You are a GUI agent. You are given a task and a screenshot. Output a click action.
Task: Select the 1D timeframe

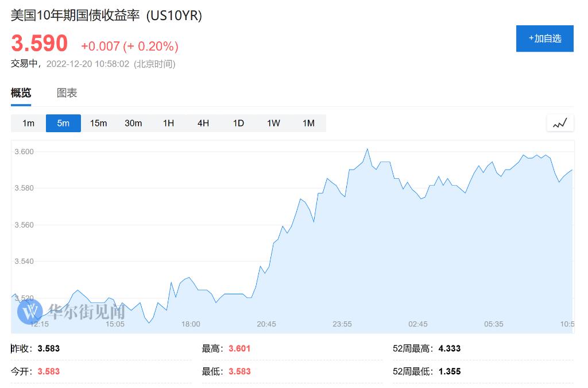238,122
